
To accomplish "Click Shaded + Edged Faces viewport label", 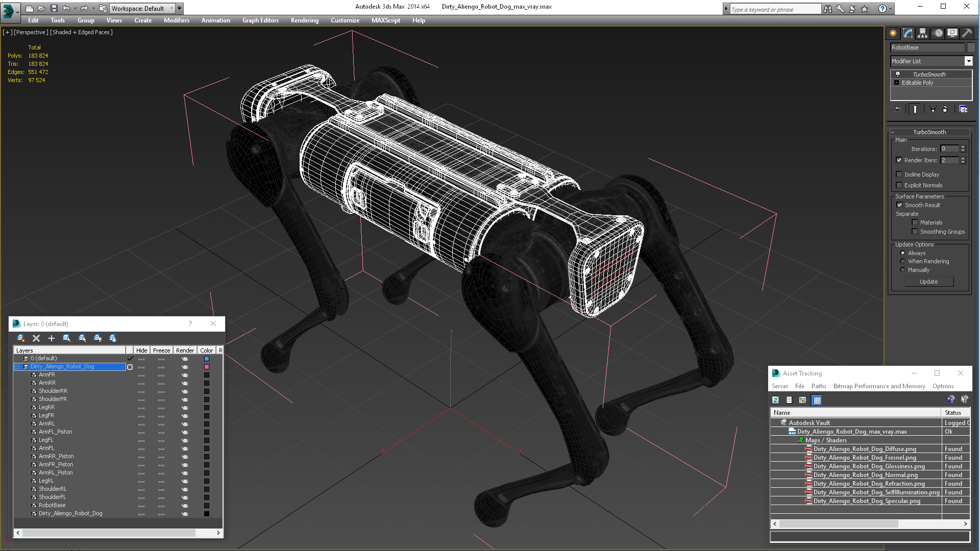I will (x=81, y=32).
